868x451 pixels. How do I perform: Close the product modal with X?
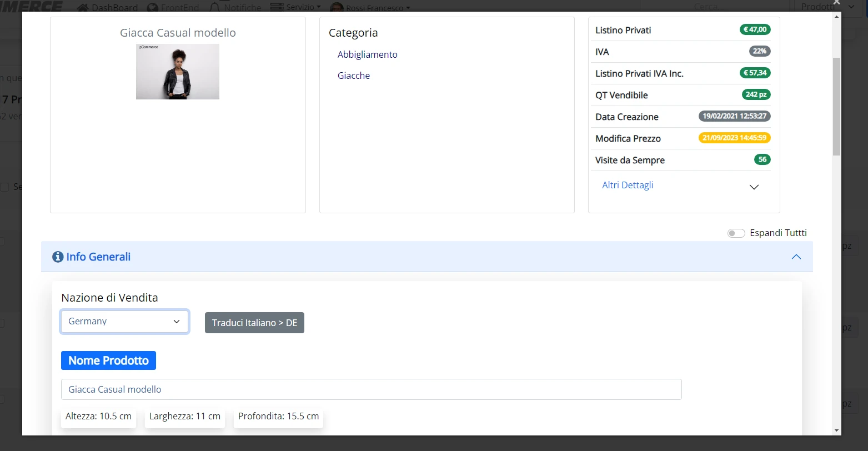pyautogui.click(x=837, y=3)
